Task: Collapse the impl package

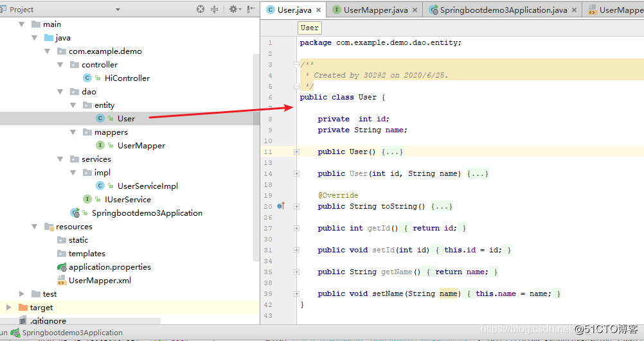Action: coord(73,173)
